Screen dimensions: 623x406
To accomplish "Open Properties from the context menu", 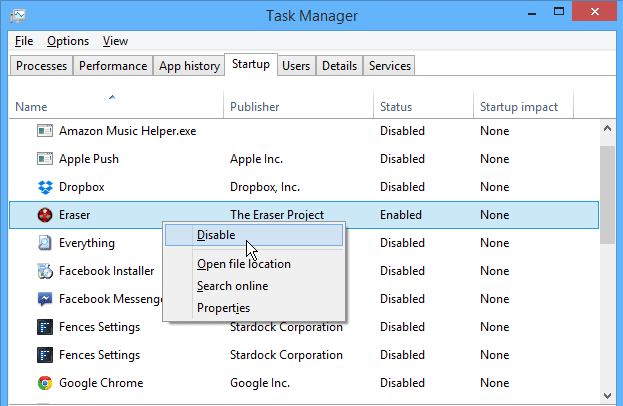I will point(224,308).
